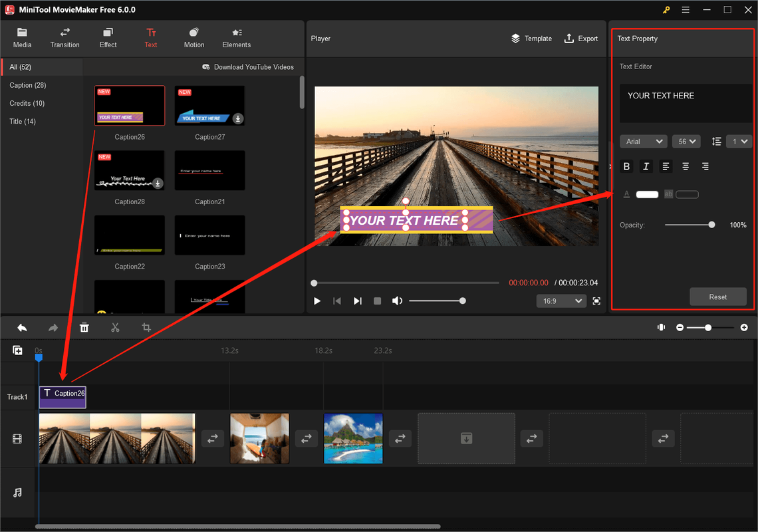The image size is (758, 532).
Task: Open the 16:9 aspect ratio dropdown
Action: [x=561, y=301]
